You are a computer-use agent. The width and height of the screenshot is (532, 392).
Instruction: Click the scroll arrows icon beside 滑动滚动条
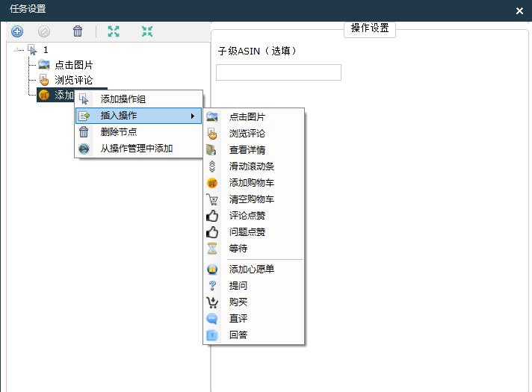click(212, 167)
